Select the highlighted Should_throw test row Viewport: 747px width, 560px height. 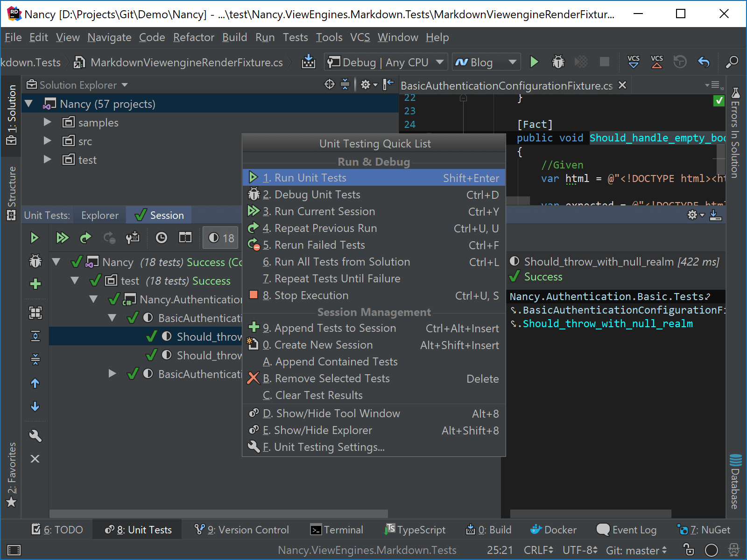tap(146, 336)
